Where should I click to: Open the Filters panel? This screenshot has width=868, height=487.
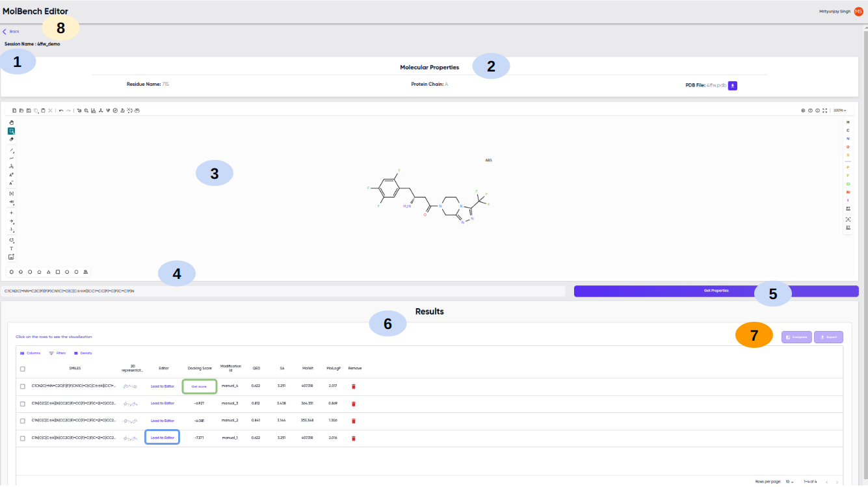(57, 353)
